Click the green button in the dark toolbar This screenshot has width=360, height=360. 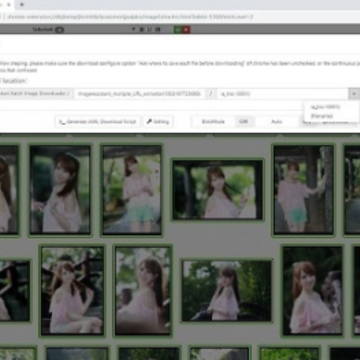click(x=178, y=30)
